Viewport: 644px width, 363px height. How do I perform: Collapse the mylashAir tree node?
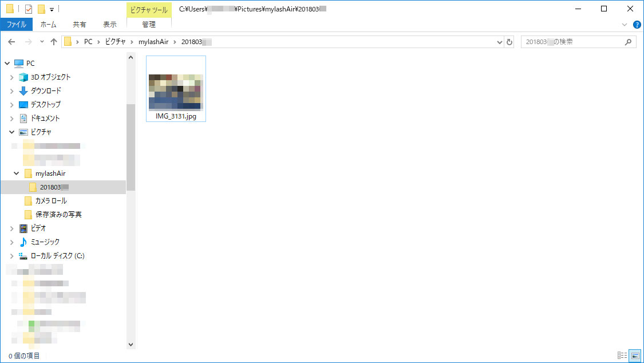click(x=17, y=173)
